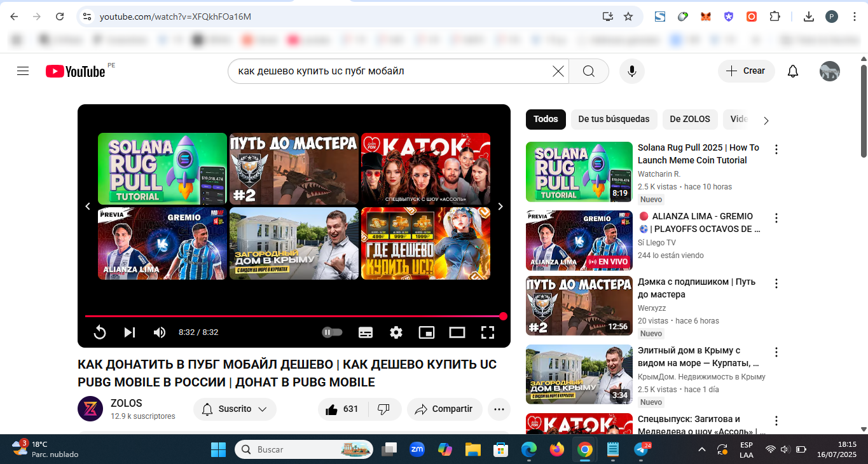This screenshot has height=464, width=868.
Task: Open Firefox from the taskbar
Action: click(x=557, y=449)
